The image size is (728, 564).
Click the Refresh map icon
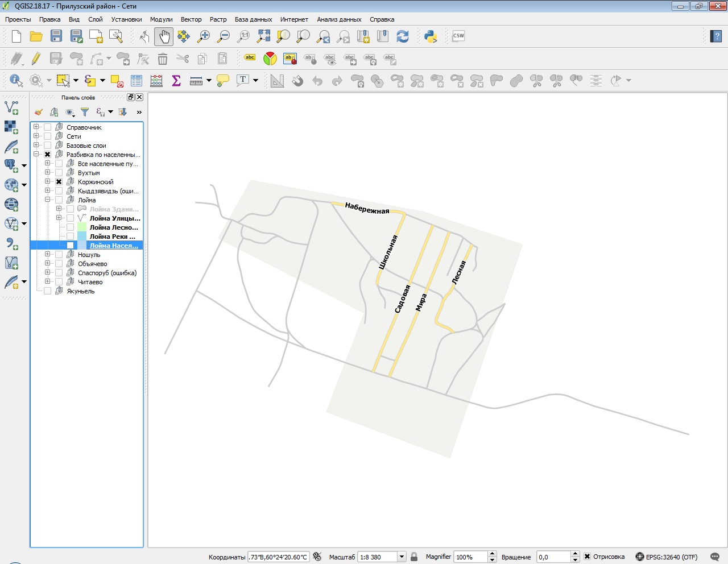403,36
